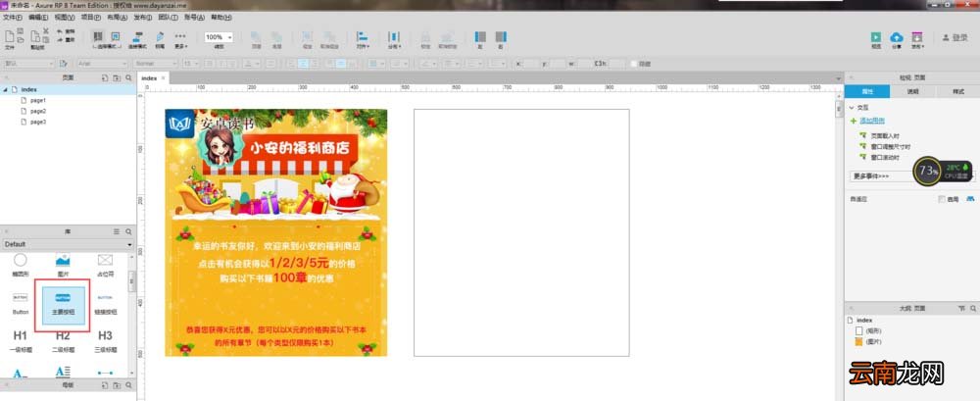
Task: Click the x coordinate input field
Action: [x=531, y=64]
